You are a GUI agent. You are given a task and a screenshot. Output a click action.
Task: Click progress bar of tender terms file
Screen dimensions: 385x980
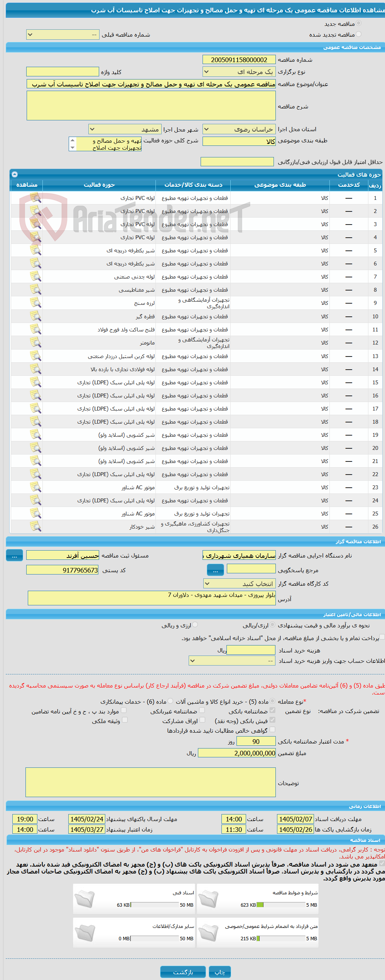(281, 905)
